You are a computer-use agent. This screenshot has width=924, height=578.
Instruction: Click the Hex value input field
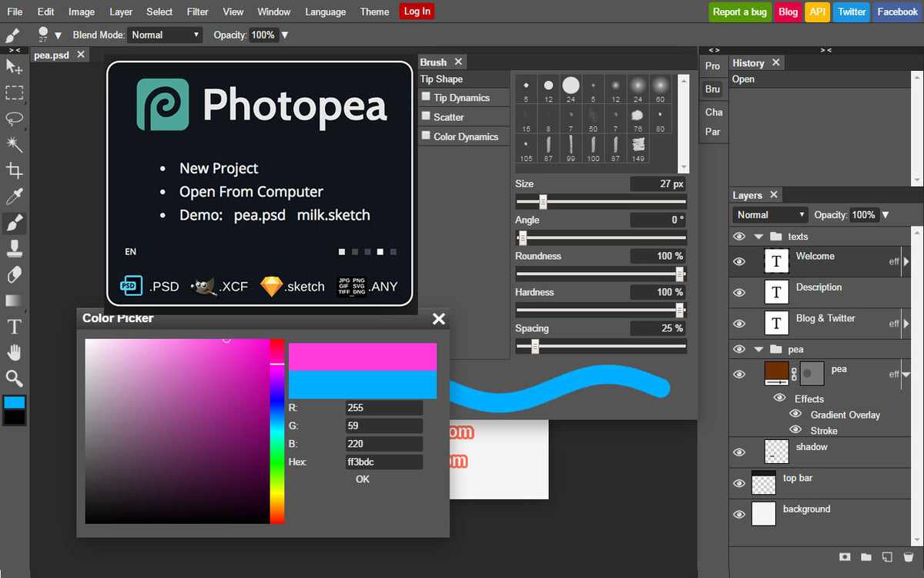384,462
